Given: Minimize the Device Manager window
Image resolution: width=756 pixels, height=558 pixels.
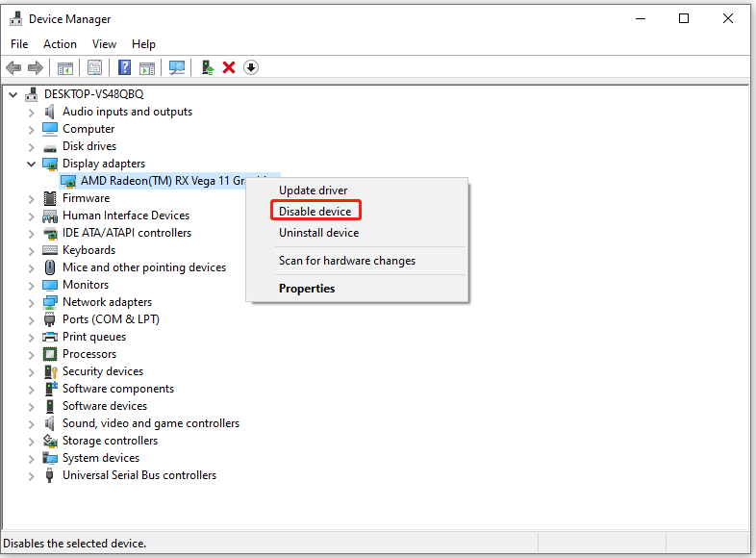Looking at the screenshot, I should coord(641,19).
